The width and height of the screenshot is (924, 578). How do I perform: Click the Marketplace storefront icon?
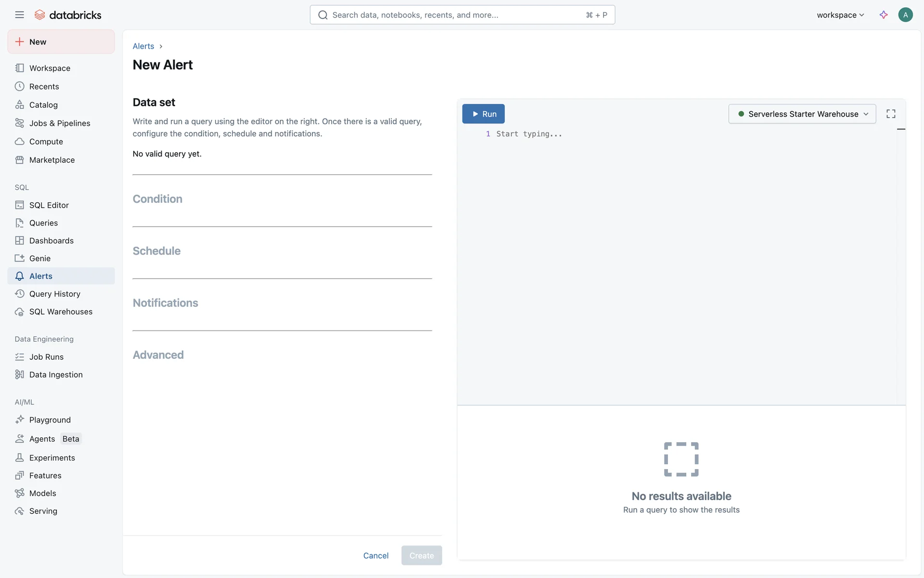tap(19, 160)
